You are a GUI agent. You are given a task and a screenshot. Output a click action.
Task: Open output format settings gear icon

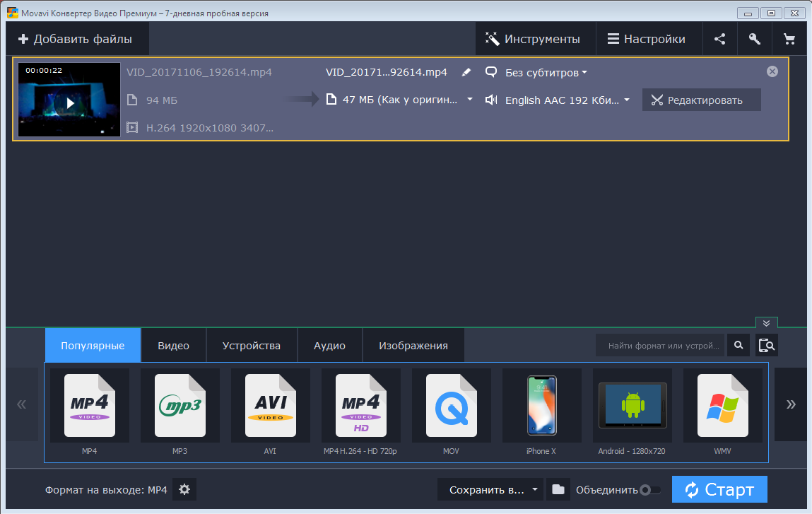(x=184, y=489)
